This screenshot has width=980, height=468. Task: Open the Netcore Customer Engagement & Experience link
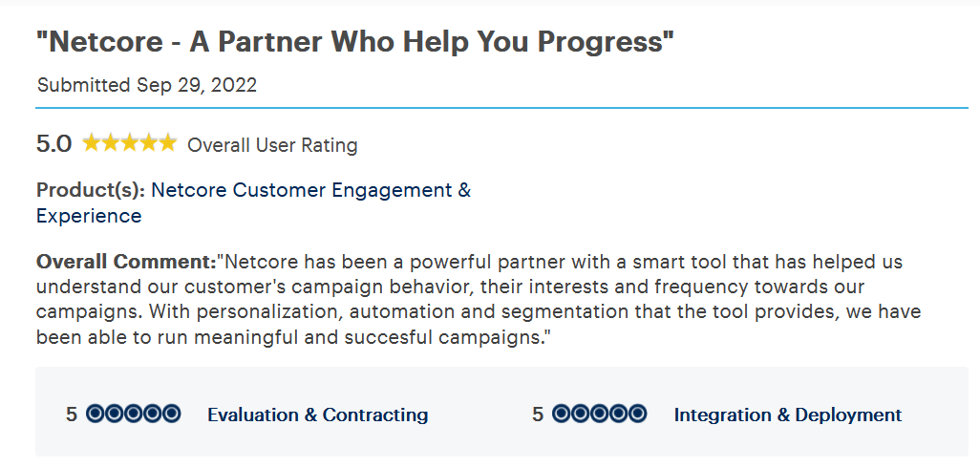[254, 202]
